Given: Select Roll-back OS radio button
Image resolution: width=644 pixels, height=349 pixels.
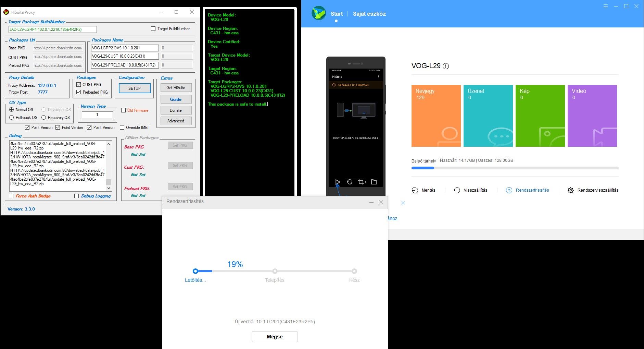Looking at the screenshot, I should pyautogui.click(x=12, y=118).
